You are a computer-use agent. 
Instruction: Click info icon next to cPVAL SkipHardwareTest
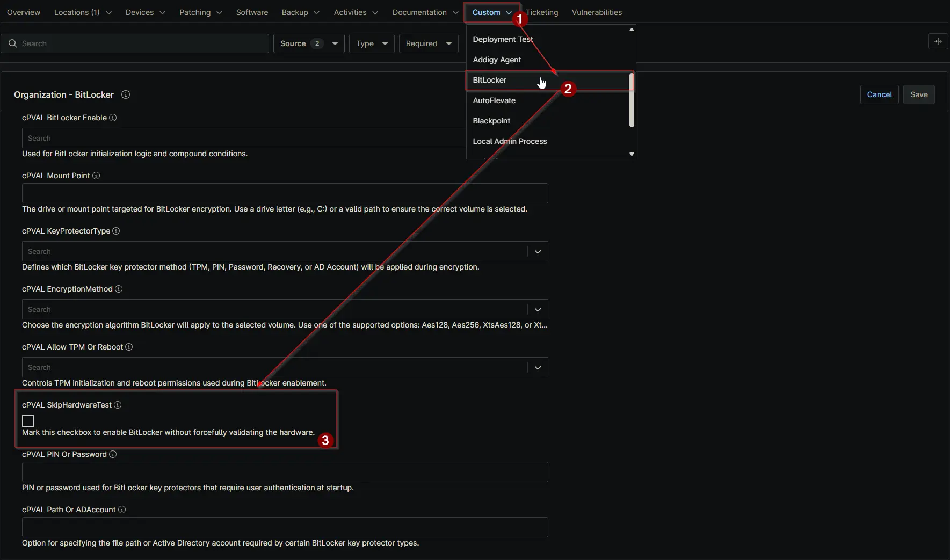click(x=118, y=405)
